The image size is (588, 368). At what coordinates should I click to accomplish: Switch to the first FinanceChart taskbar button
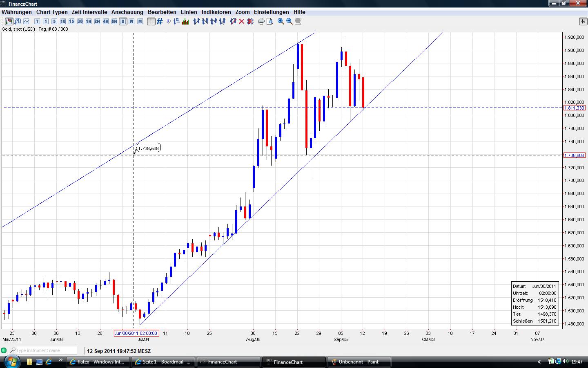229,362
